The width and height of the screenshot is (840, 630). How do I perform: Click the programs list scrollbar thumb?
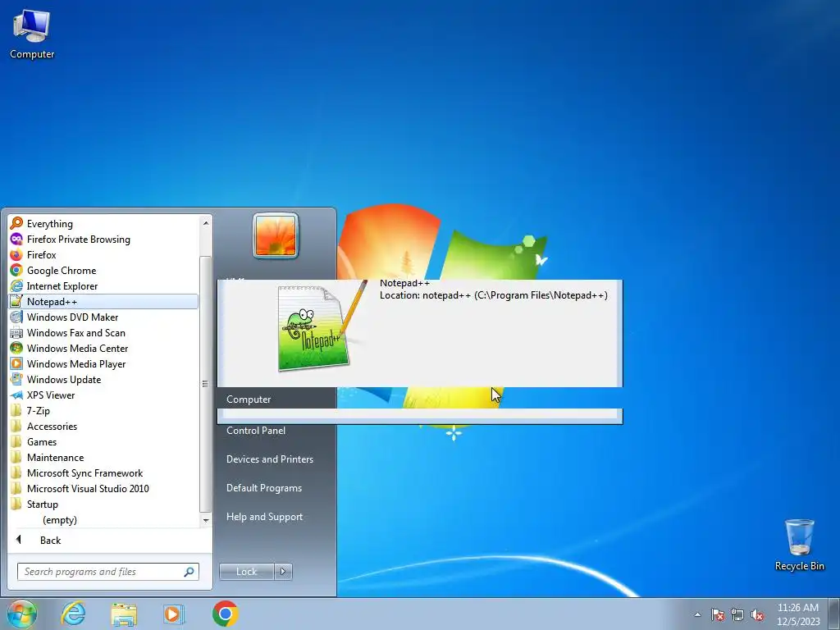(x=205, y=384)
